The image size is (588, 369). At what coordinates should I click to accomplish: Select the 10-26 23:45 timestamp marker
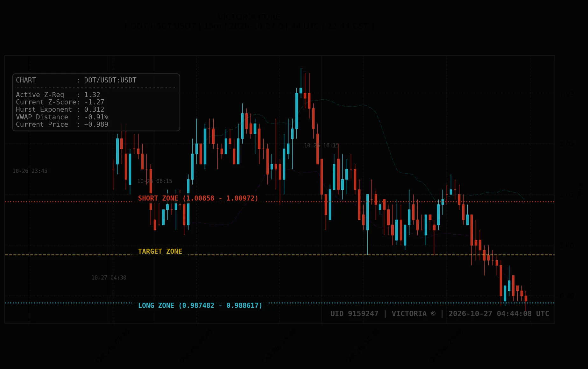click(x=30, y=171)
